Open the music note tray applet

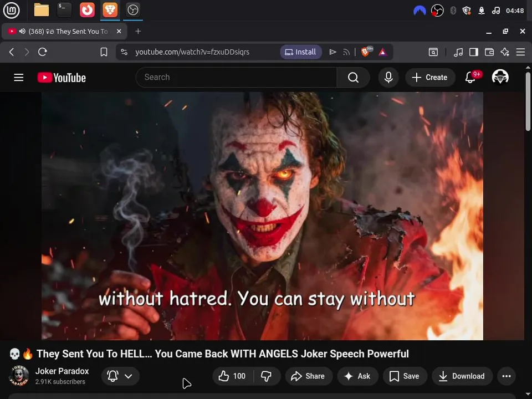tap(495, 11)
